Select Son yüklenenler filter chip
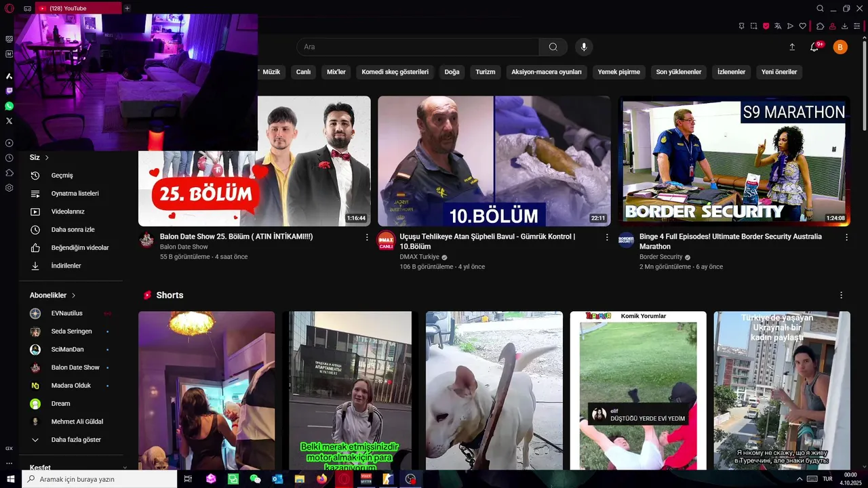Screen dimensions: 868x488 pos(679,72)
